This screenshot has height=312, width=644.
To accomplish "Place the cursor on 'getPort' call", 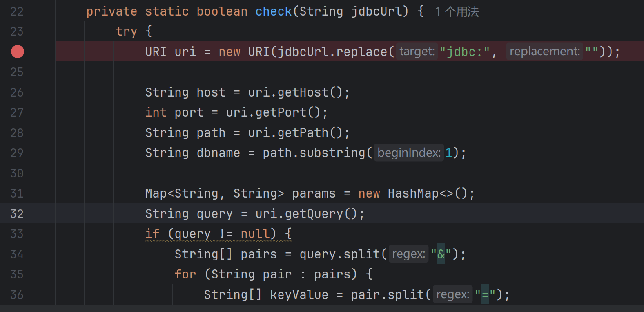I will 281,112.
